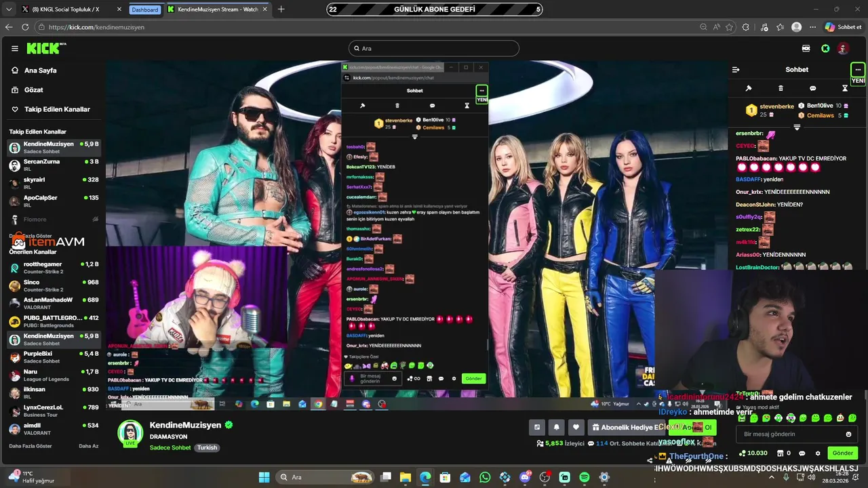Screen dimensions: 868x488
Task: Open PurpleBixi recommended channel
Action: point(54,357)
